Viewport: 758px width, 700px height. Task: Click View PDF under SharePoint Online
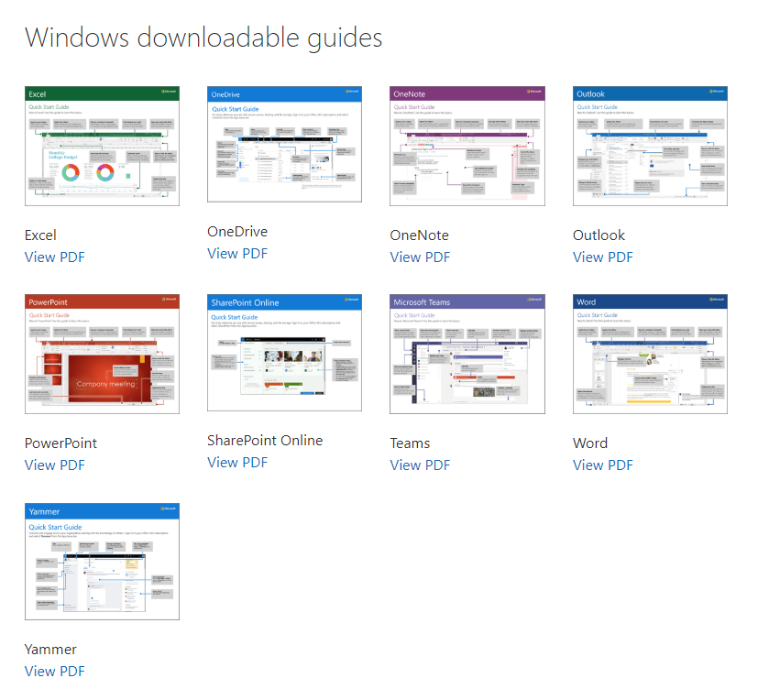tap(237, 462)
